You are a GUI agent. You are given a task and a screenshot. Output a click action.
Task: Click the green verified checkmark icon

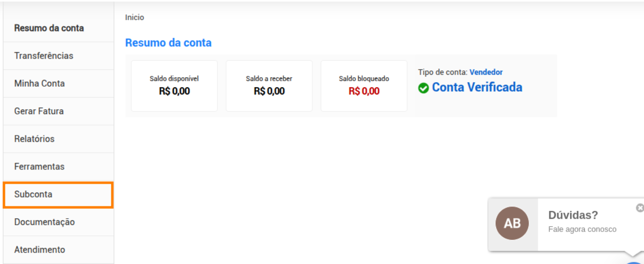pyautogui.click(x=423, y=88)
